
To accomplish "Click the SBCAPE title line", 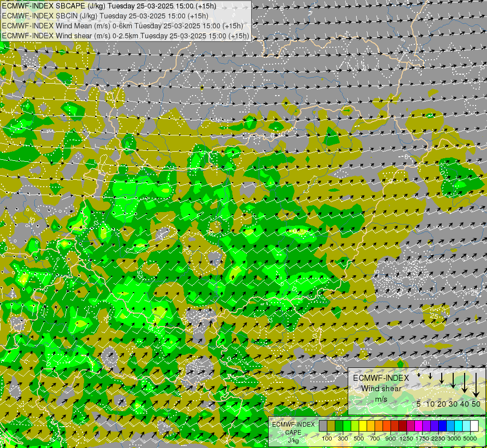I will tap(109, 6).
